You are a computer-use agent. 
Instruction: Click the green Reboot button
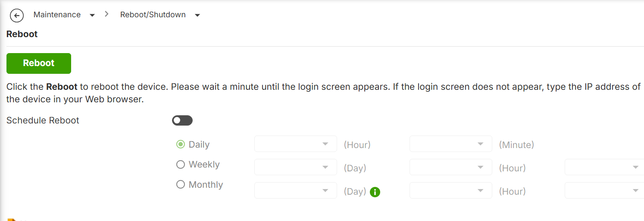pos(39,63)
